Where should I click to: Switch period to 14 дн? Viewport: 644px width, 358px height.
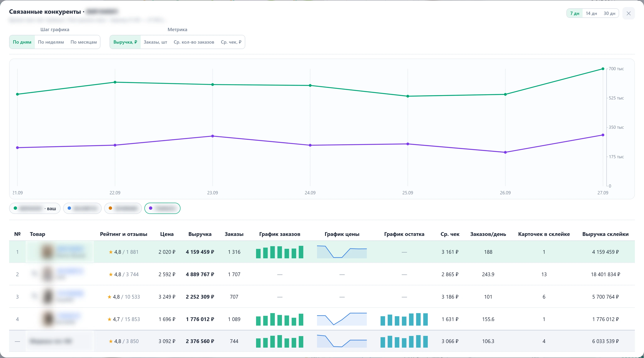[591, 13]
